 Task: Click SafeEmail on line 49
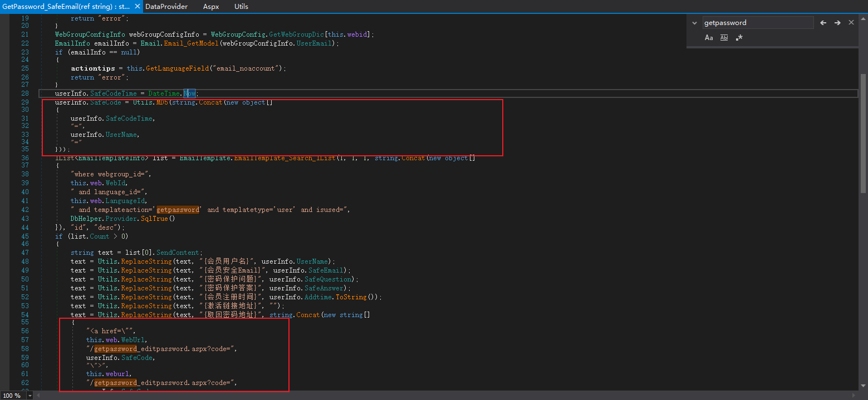click(x=325, y=270)
